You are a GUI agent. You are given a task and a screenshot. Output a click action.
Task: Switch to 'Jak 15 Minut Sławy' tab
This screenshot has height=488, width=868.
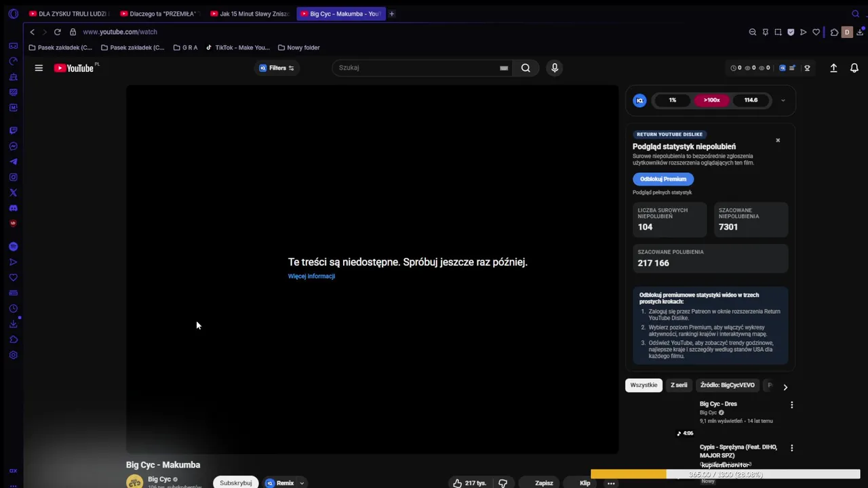(250, 14)
